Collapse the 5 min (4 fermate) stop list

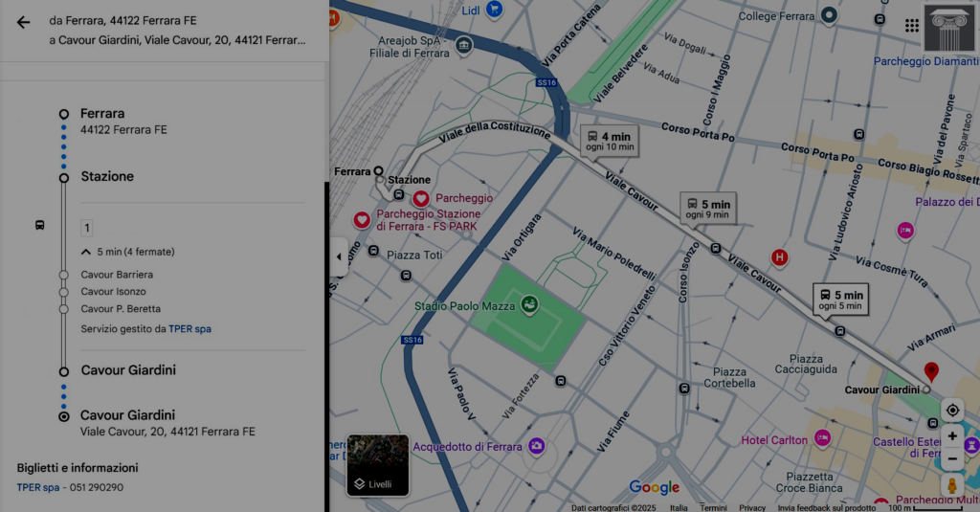click(x=129, y=252)
